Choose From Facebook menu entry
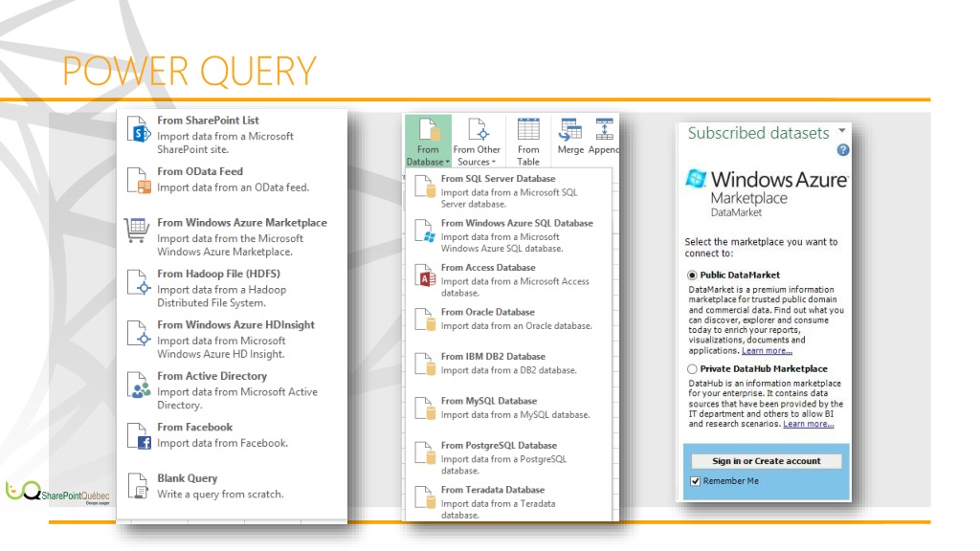The image size is (980, 551). (232, 435)
